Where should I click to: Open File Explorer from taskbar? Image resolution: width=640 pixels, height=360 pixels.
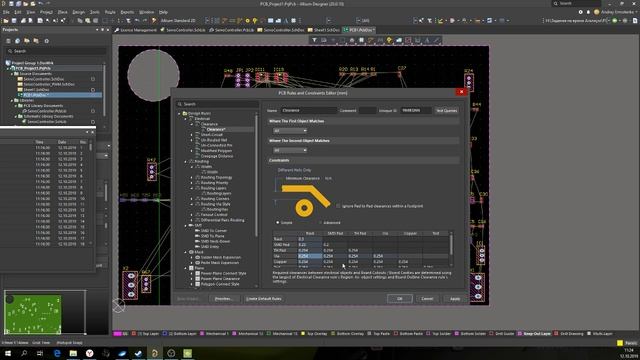click(73, 353)
